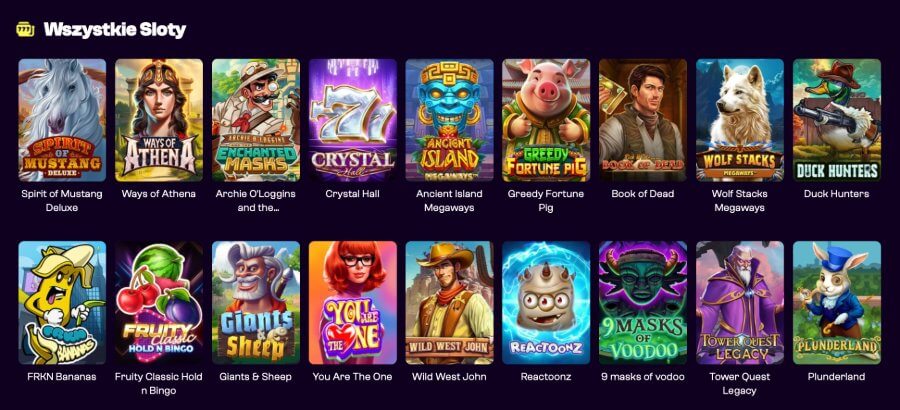Open the Tower Quest Legacy thumbnail
This screenshot has width=900, height=410.
point(740,303)
